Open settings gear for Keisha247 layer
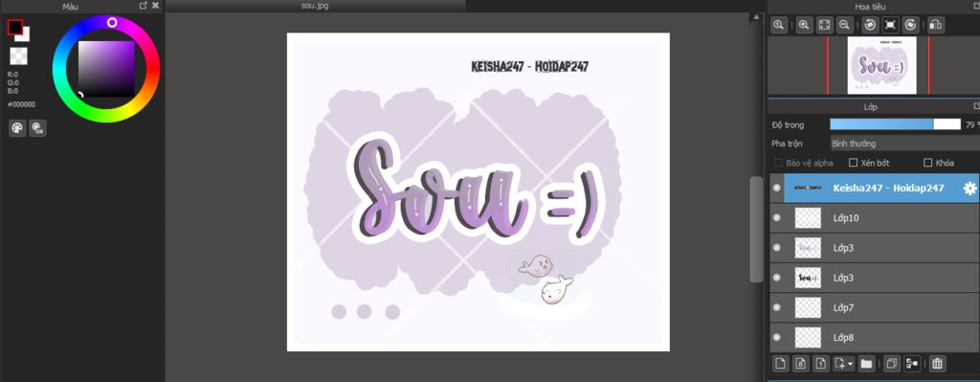The height and width of the screenshot is (382, 980). (969, 189)
